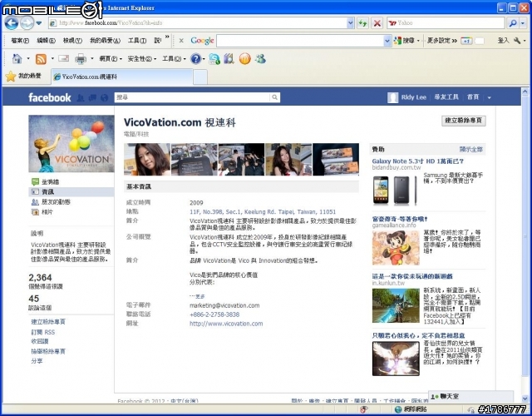Click 首頁 in the Facebook top bar
The height and width of the screenshot is (416, 532).
click(473, 97)
